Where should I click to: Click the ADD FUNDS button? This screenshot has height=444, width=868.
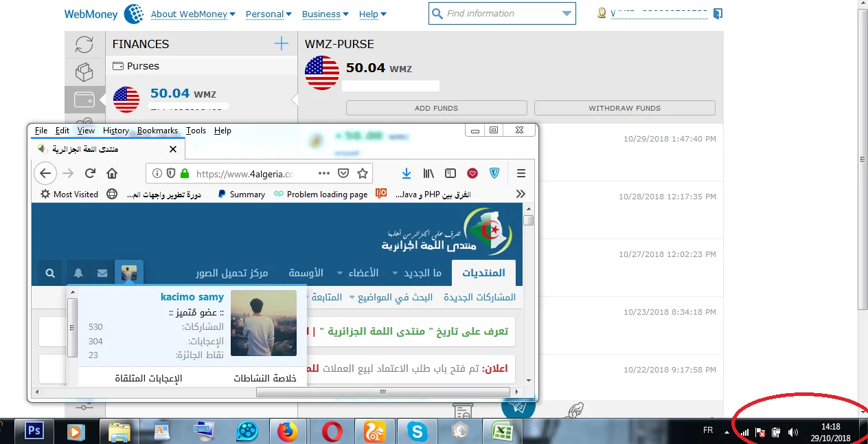[x=436, y=108]
